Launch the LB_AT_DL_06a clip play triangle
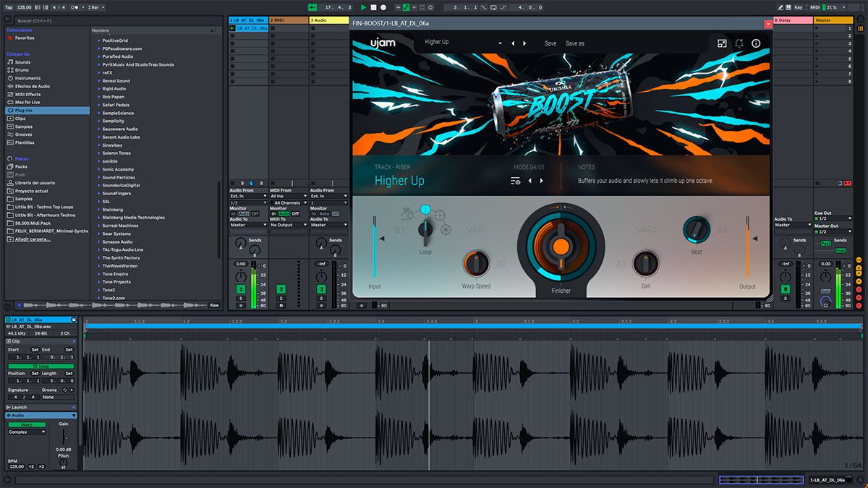The width and height of the screenshot is (868, 488). (x=232, y=28)
